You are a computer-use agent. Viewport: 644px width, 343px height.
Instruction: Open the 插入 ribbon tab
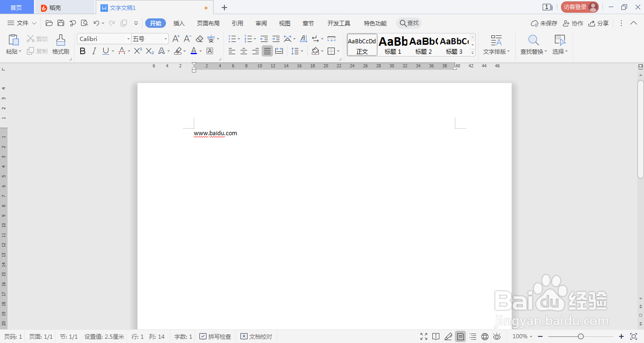click(179, 23)
